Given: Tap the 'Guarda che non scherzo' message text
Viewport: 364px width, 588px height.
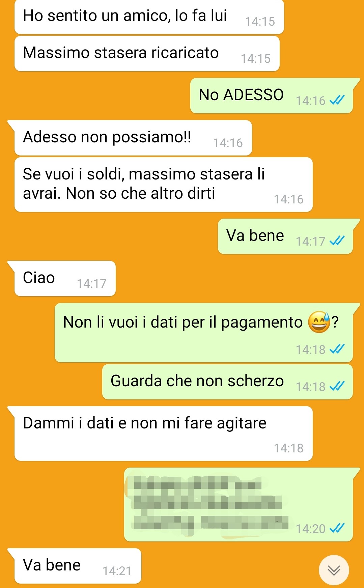Looking at the screenshot, I should (197, 381).
